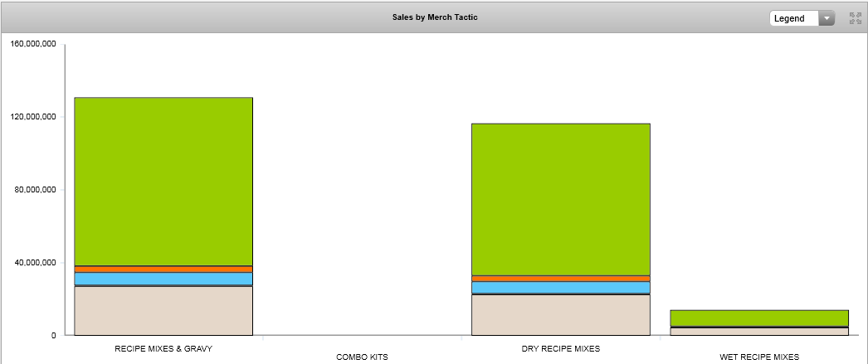Click the Sales by Merch Tactic title

[435, 17]
